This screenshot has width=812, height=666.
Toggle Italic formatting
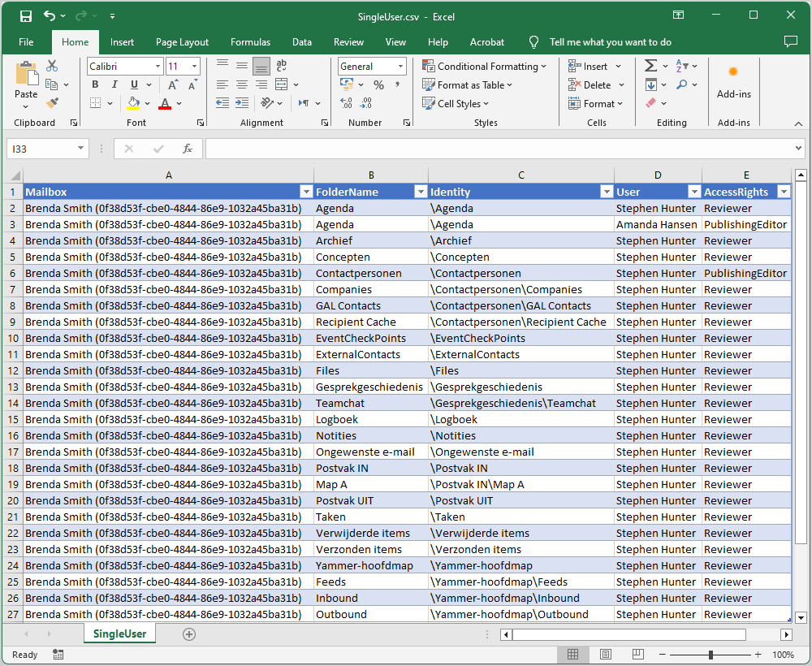tap(113, 84)
